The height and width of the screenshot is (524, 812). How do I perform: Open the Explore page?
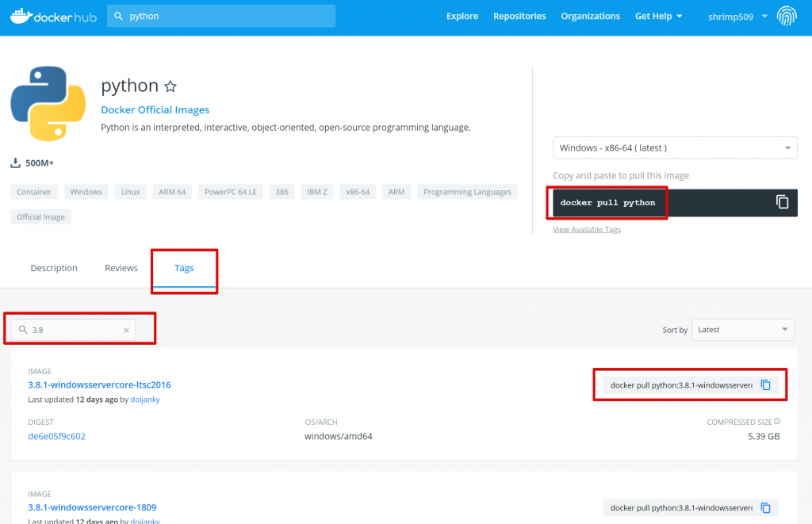(462, 16)
